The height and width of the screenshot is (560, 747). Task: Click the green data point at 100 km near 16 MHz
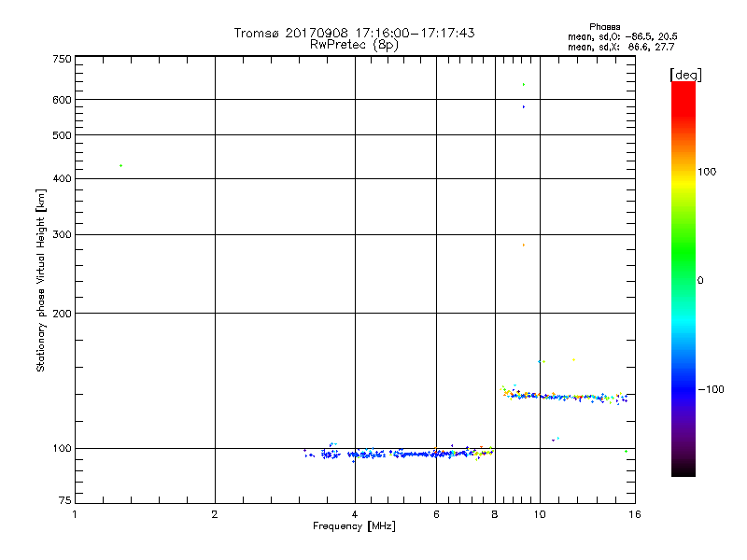[x=626, y=452]
